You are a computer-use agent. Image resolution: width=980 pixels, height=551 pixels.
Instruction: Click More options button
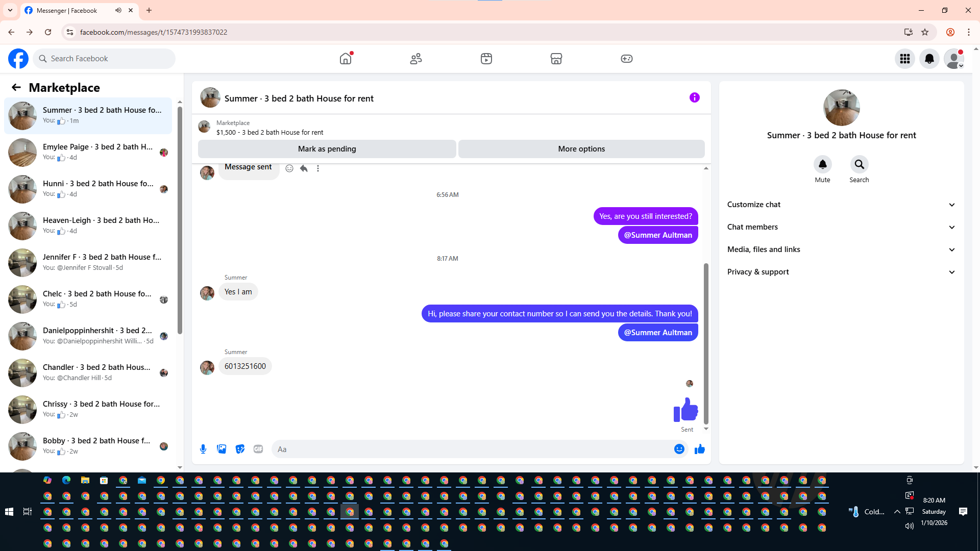[x=581, y=149]
